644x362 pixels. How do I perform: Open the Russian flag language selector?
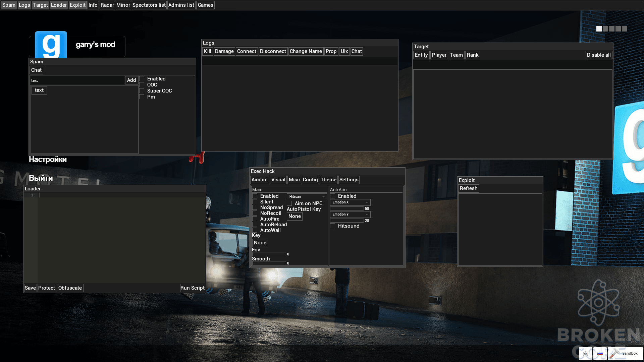coord(600,354)
